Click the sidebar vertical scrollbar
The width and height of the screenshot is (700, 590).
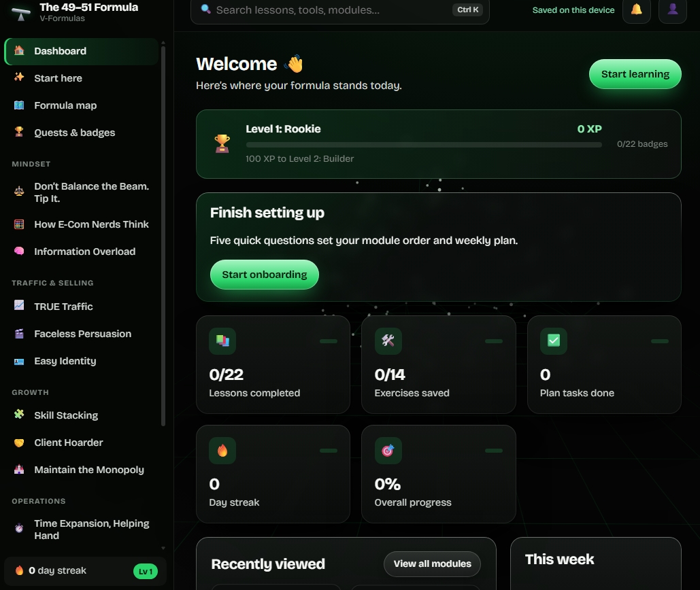click(x=163, y=236)
